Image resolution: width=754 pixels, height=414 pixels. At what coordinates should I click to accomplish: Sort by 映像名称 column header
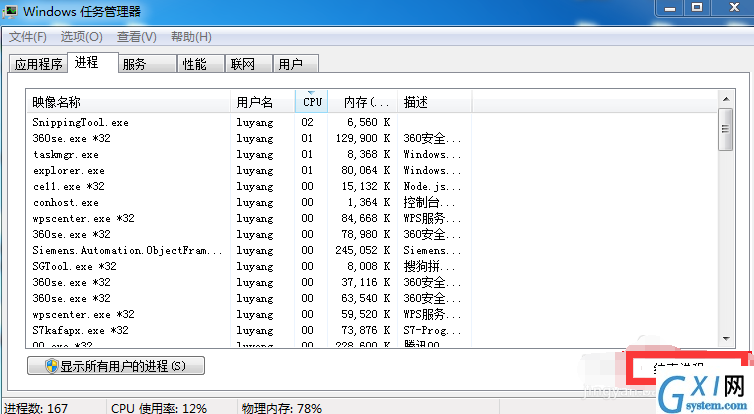[x=128, y=102]
